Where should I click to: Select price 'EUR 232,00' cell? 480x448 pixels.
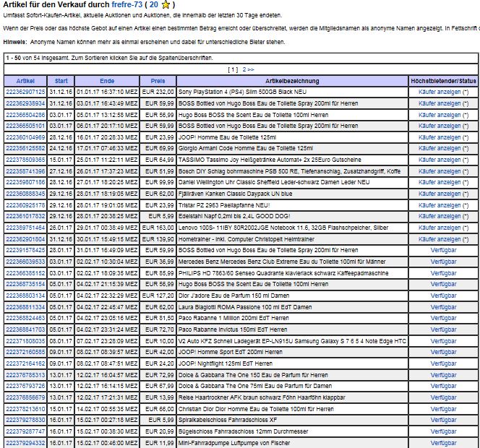[158, 92]
